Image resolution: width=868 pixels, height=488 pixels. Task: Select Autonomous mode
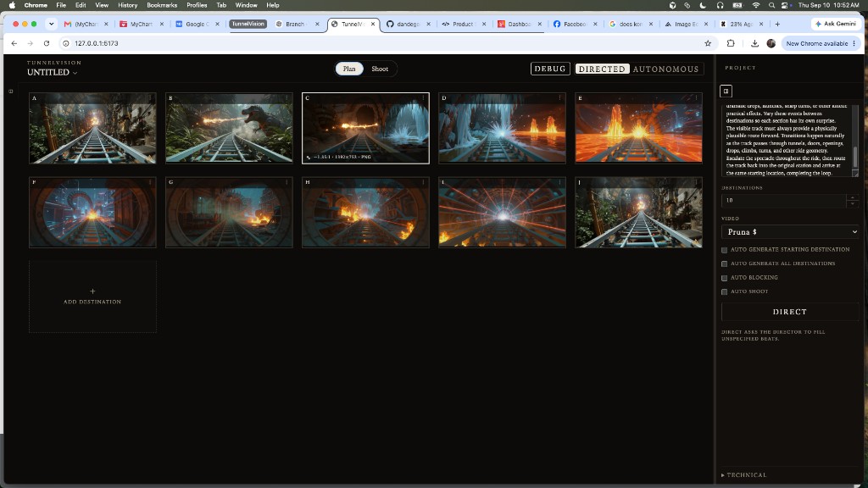click(666, 69)
